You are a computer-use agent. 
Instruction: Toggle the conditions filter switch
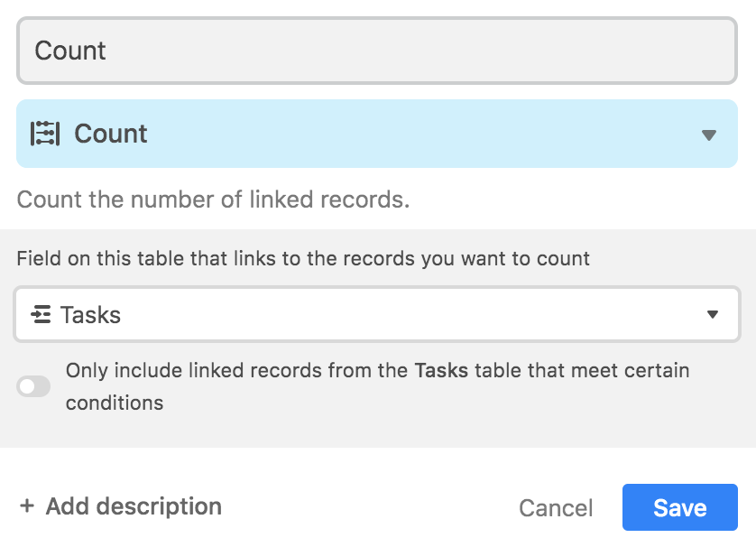pyautogui.click(x=33, y=386)
